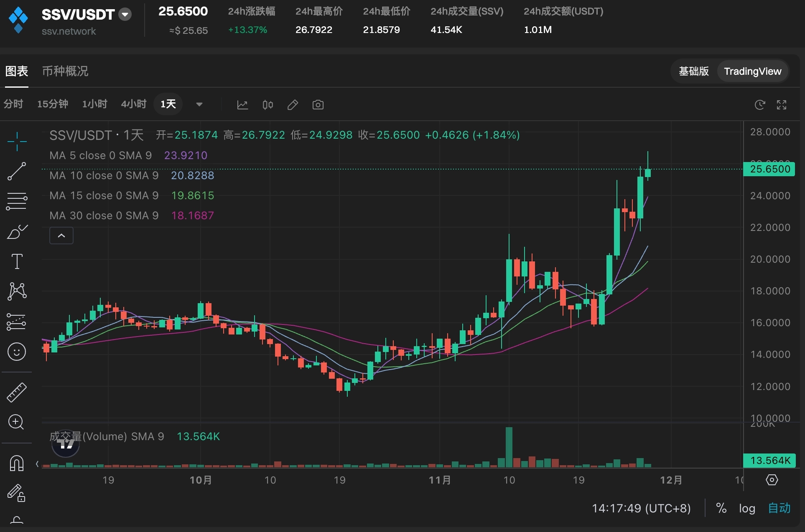Enter fullscreen chart mode
The image size is (805, 532).
click(x=782, y=105)
